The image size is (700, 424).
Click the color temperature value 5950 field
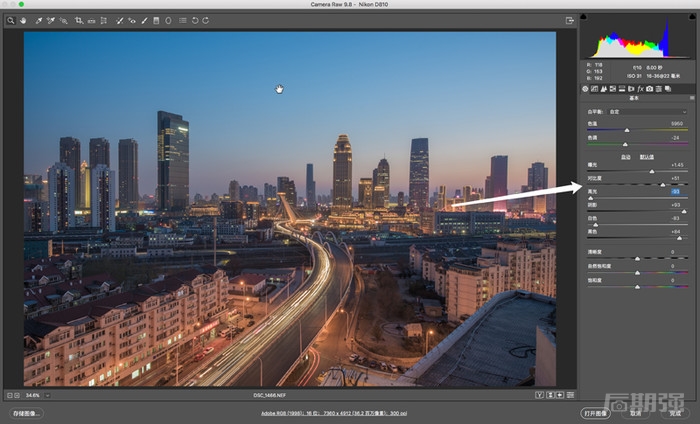[x=677, y=124]
